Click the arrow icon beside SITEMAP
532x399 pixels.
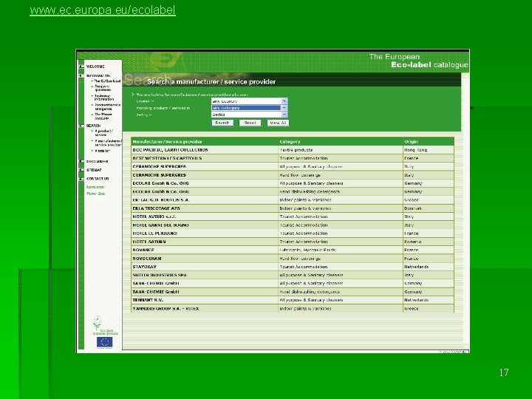click(x=81, y=170)
